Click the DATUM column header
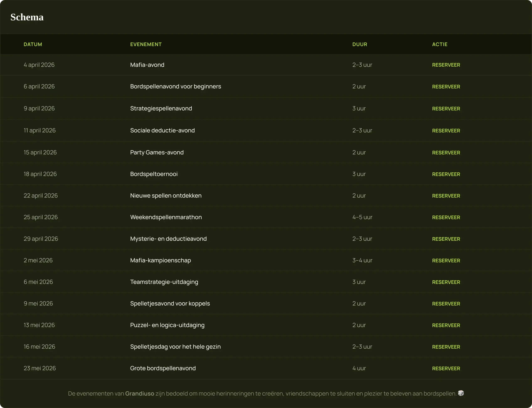This screenshot has width=532, height=408. [x=33, y=44]
